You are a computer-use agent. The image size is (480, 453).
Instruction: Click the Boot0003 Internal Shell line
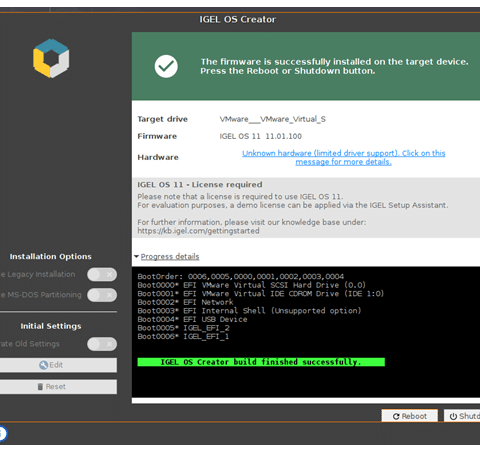click(x=249, y=311)
